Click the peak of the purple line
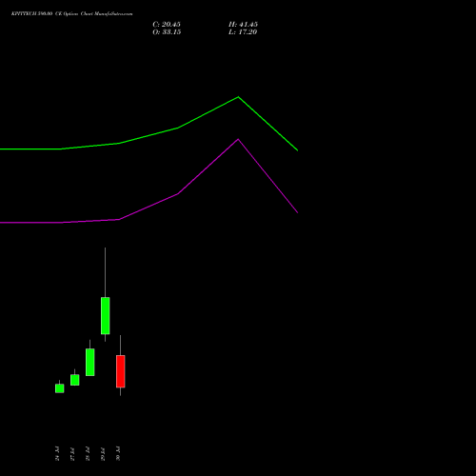The width and height of the screenshot is (476, 476). [x=238, y=139]
